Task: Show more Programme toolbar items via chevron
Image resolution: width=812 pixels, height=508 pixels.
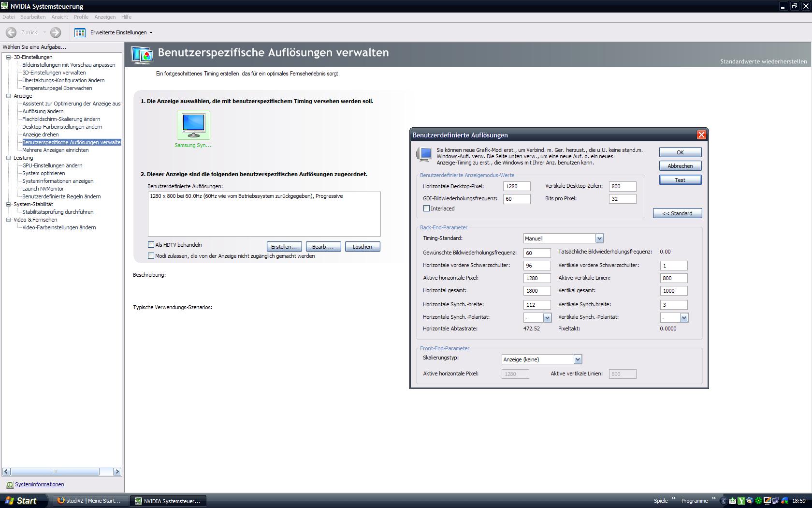Action: (x=713, y=498)
